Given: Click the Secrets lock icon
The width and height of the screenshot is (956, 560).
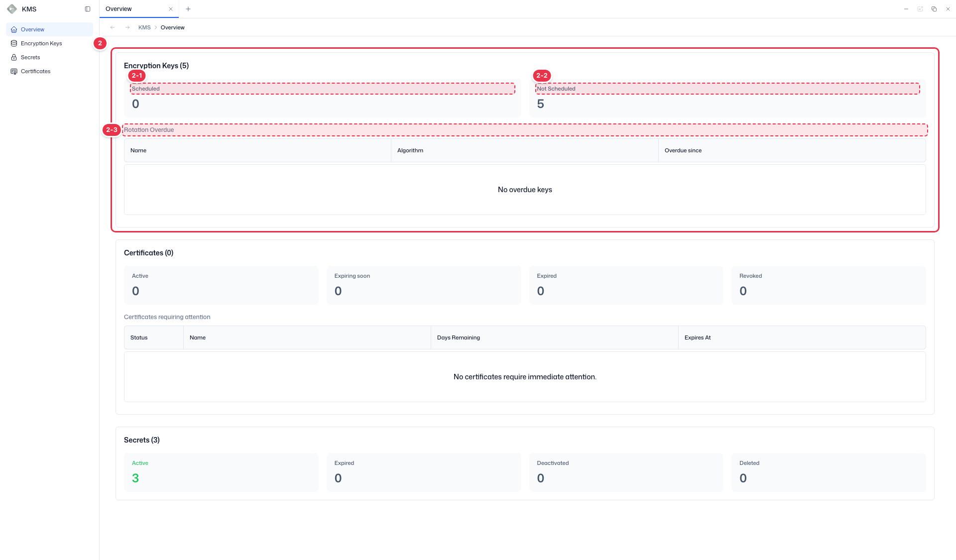Looking at the screenshot, I should (x=14, y=57).
